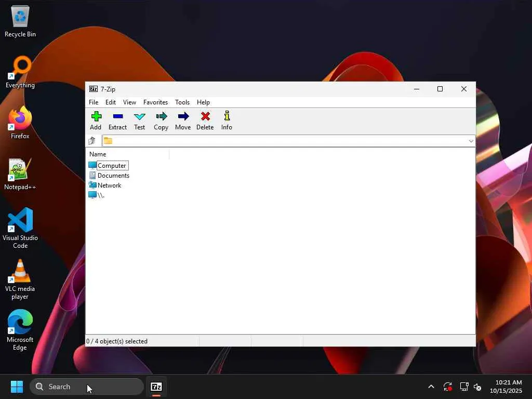Open the Edit menu
This screenshot has width=532, height=399.
pos(111,102)
